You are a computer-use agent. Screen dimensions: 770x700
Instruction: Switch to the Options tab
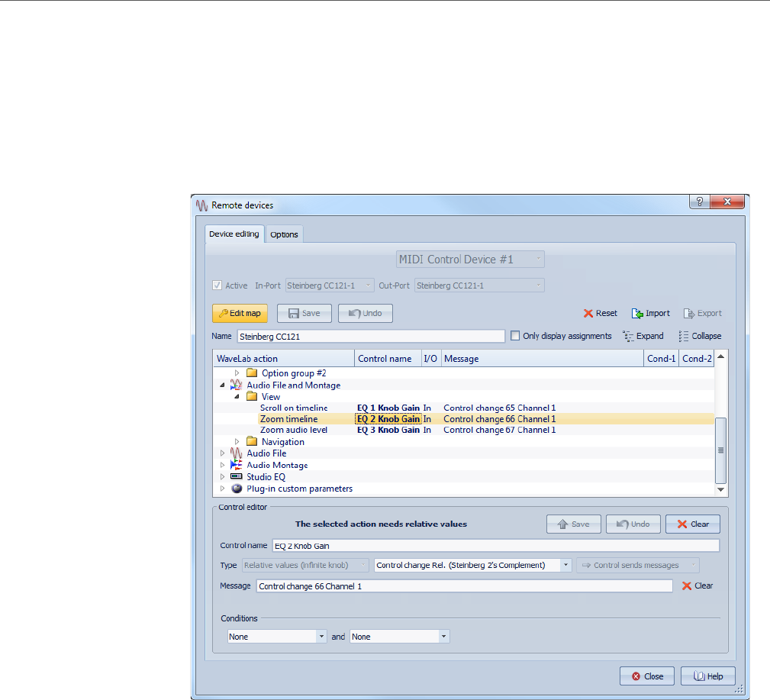(x=284, y=234)
